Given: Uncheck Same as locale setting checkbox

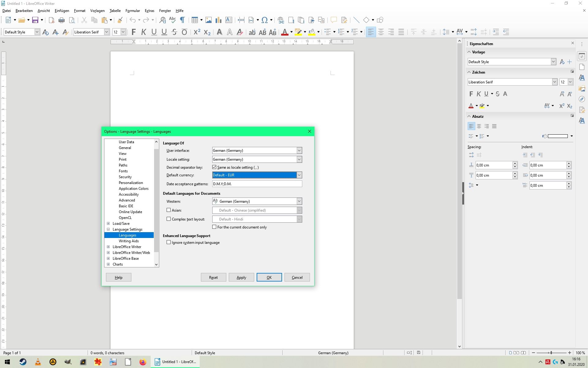Looking at the screenshot, I should (x=214, y=167).
